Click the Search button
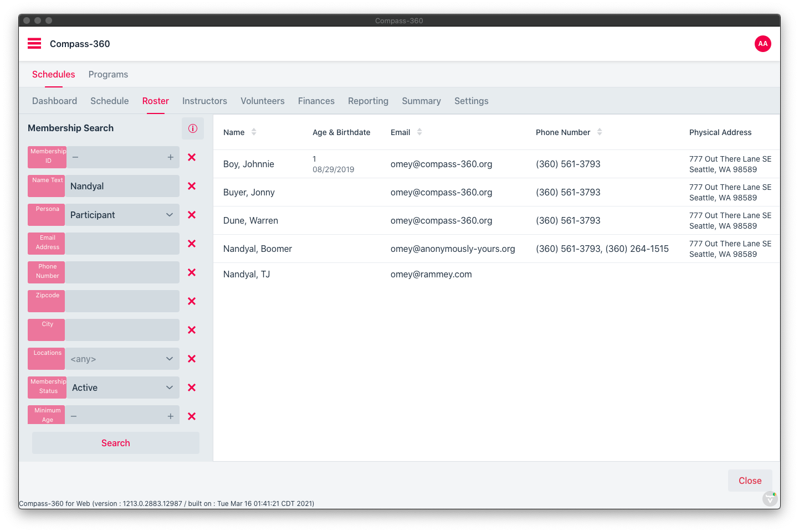 115,443
